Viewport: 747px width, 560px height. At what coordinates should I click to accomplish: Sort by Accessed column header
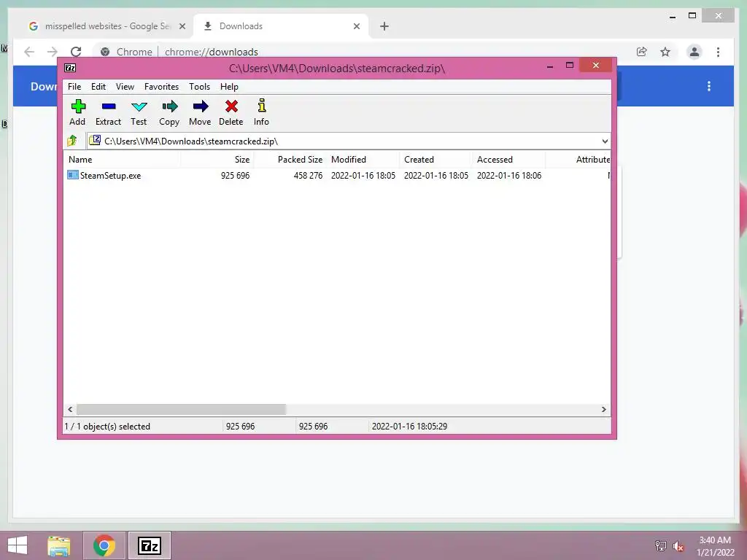[x=508, y=160]
